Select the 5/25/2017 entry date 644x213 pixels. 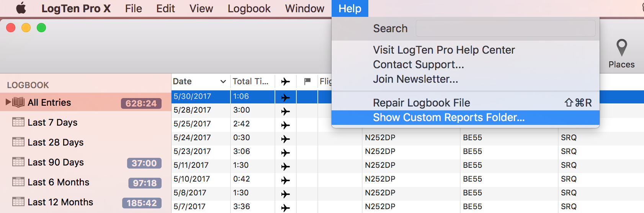[x=192, y=124]
